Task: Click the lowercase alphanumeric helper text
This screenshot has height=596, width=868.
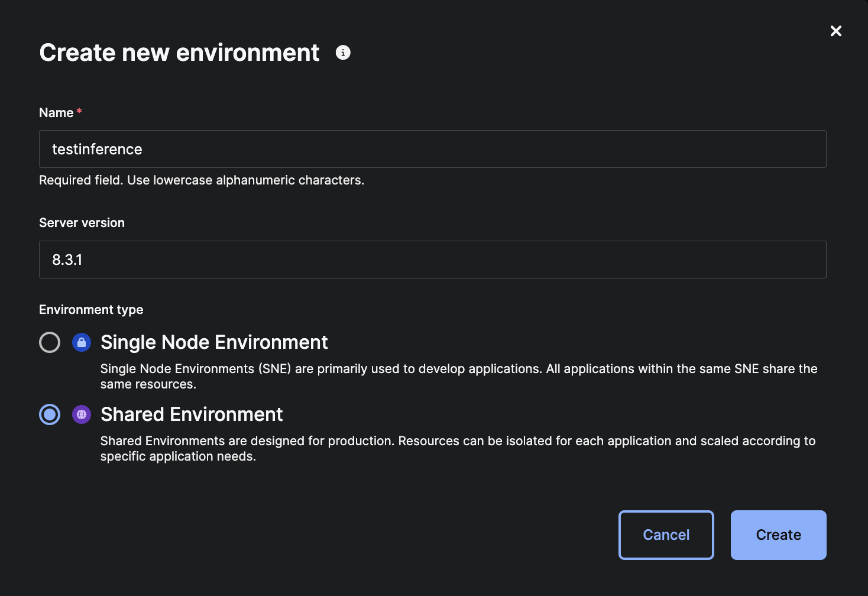Action: (202, 180)
